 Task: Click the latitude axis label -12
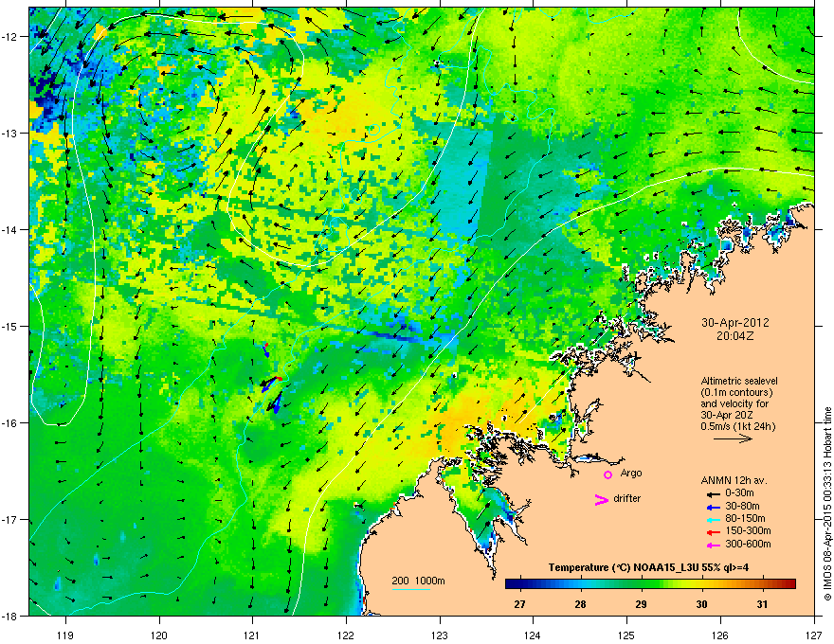10,37
